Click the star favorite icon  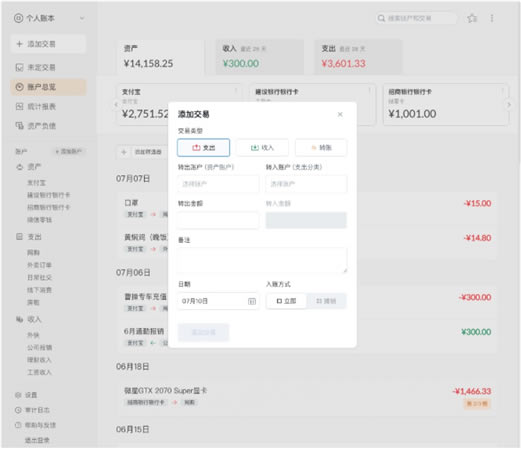click(x=472, y=18)
